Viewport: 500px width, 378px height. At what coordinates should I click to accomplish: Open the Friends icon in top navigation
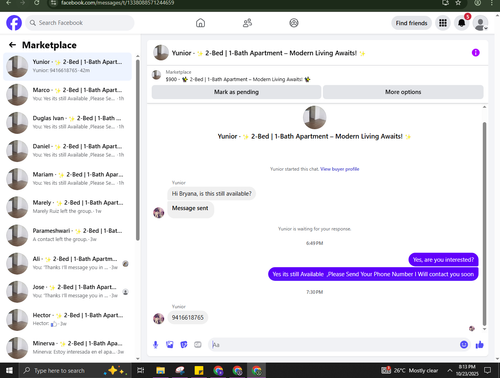[247, 23]
